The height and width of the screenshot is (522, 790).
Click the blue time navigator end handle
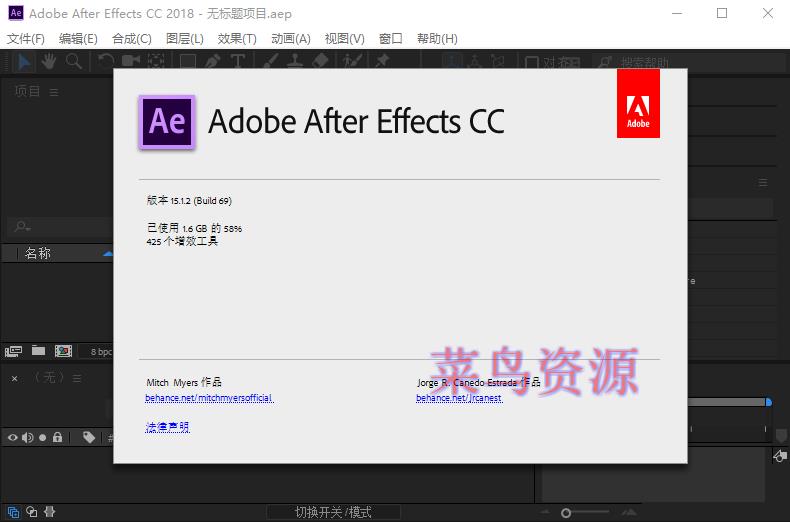(x=768, y=402)
